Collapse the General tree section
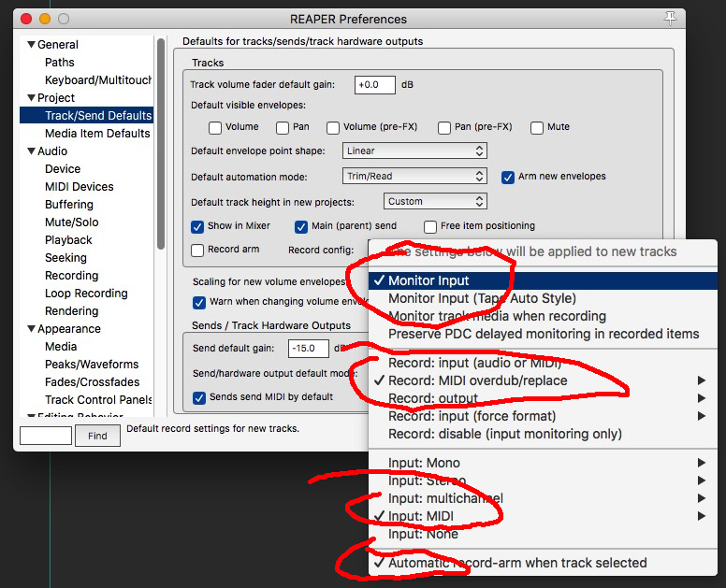The width and height of the screenshot is (726, 588). (32, 45)
